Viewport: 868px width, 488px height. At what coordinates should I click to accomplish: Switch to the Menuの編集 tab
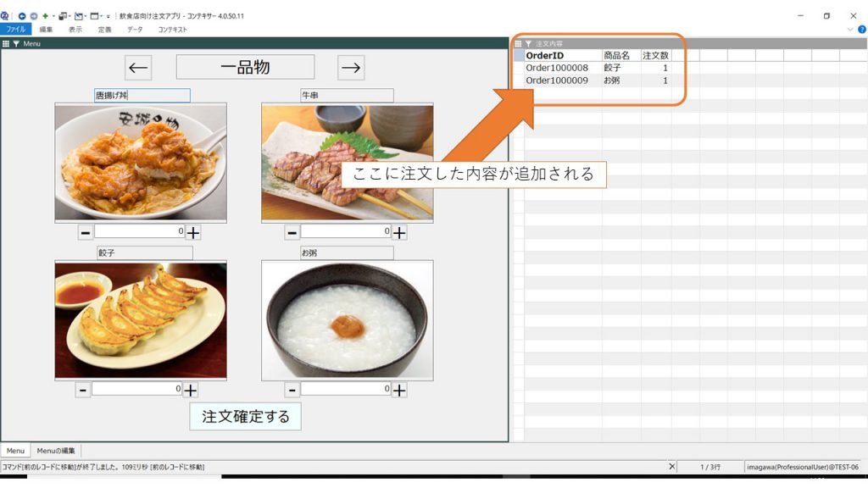click(56, 451)
